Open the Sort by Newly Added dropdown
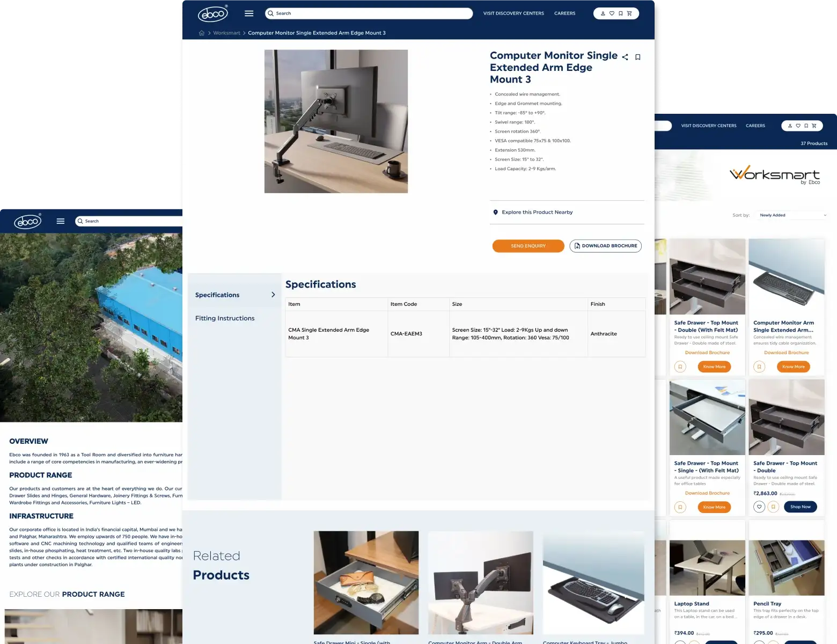837x644 pixels. pos(792,215)
